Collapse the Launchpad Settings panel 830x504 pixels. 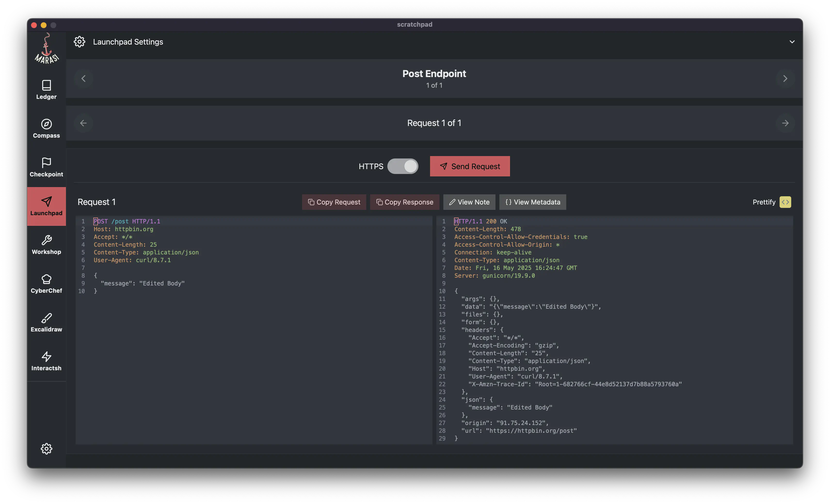pos(792,42)
